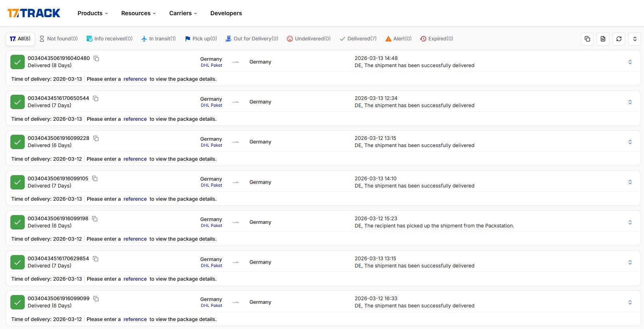Toggle green checkmark for shipment 00340434516170629854
This screenshot has width=644, height=329.
(18, 262)
